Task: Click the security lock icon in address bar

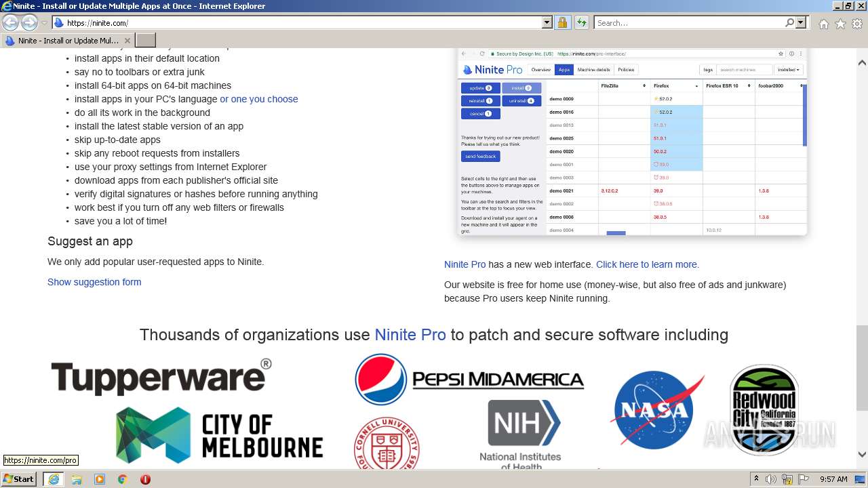Action: pos(562,22)
